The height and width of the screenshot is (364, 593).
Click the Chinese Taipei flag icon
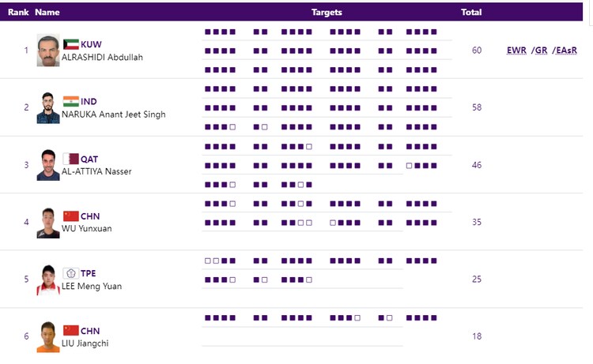[x=70, y=273]
